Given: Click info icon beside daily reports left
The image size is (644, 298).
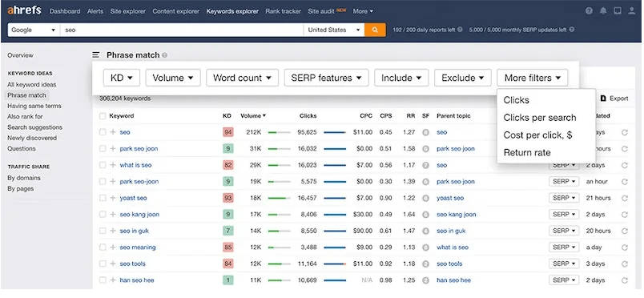Looking at the screenshot, I should click(x=460, y=30).
